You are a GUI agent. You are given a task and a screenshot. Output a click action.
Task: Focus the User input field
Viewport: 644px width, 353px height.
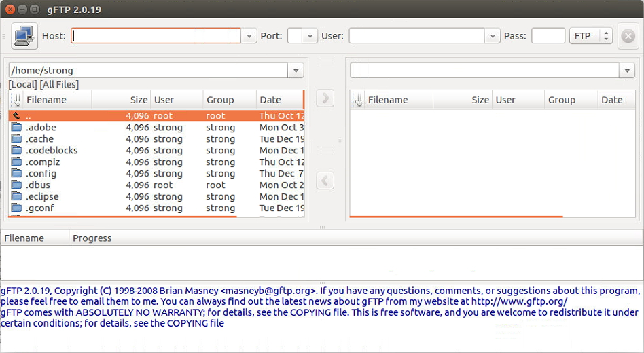(417, 36)
